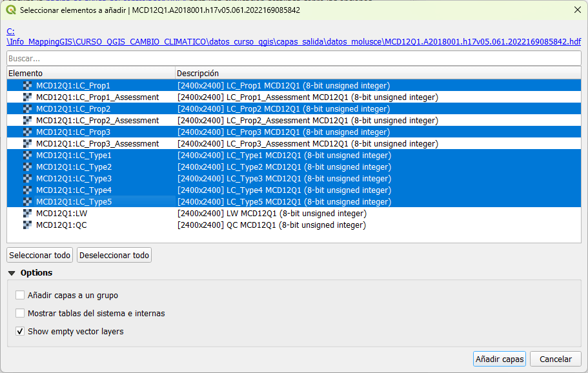588x373 pixels.
Task: Select MCD12Q1:LC_Prop1_Assessment item name
Action: pyautogui.click(x=97, y=97)
